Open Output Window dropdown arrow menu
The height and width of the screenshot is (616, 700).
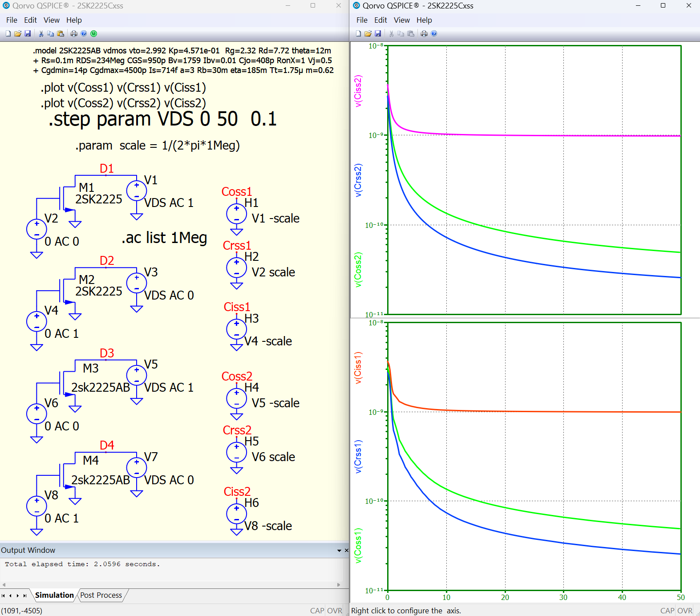[x=339, y=551]
